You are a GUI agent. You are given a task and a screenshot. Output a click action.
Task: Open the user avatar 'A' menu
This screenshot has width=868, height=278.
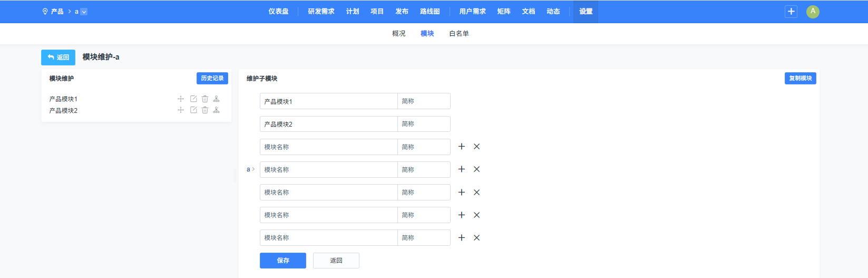[813, 12]
